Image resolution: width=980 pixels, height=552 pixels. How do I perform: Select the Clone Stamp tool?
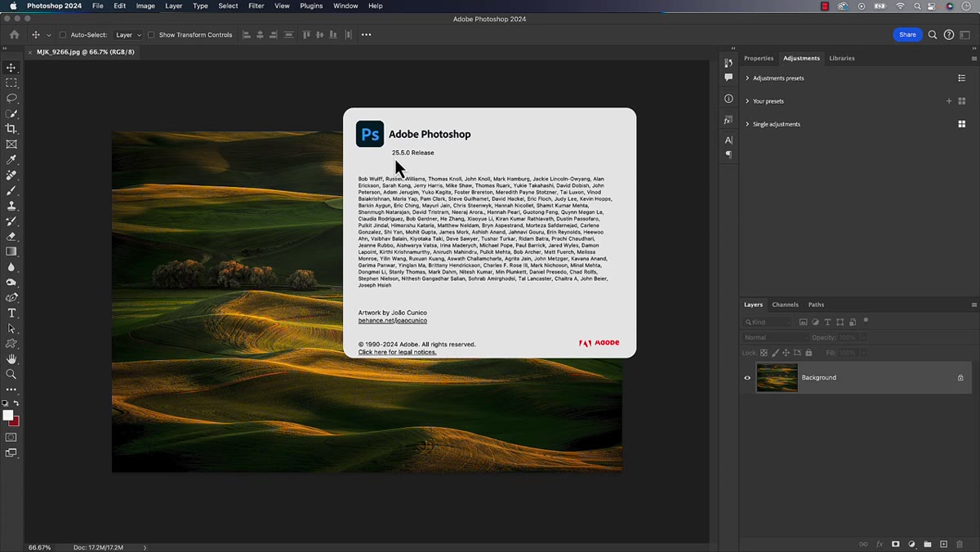pos(11,206)
